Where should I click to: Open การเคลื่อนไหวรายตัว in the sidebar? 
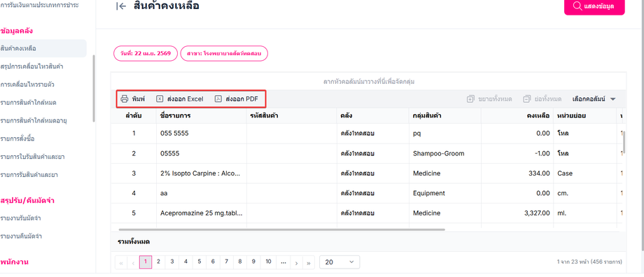click(x=27, y=85)
